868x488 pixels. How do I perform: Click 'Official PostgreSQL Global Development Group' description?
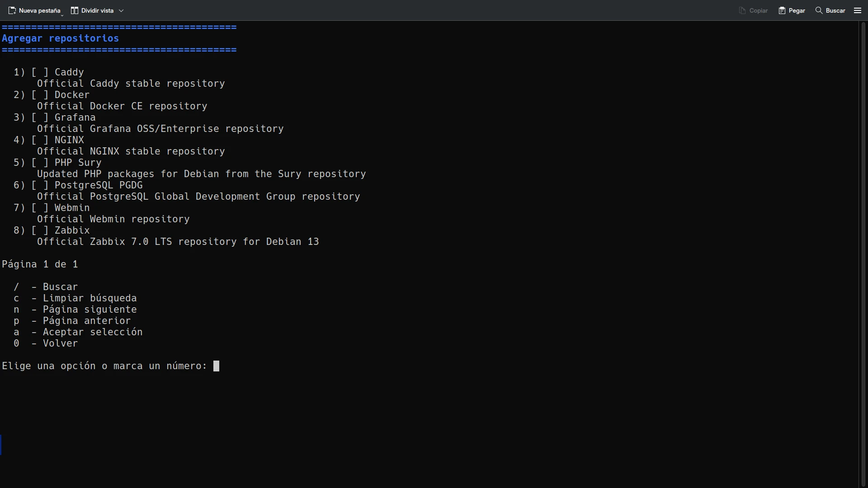click(x=198, y=197)
